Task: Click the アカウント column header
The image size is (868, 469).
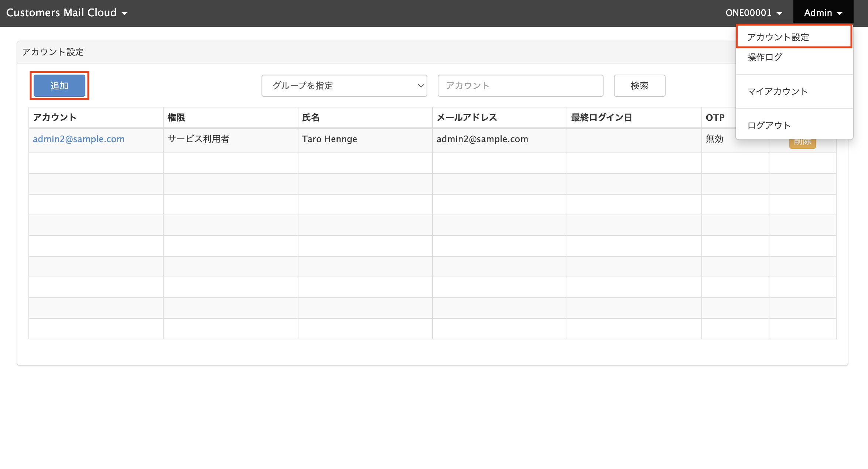Action: [x=96, y=117]
